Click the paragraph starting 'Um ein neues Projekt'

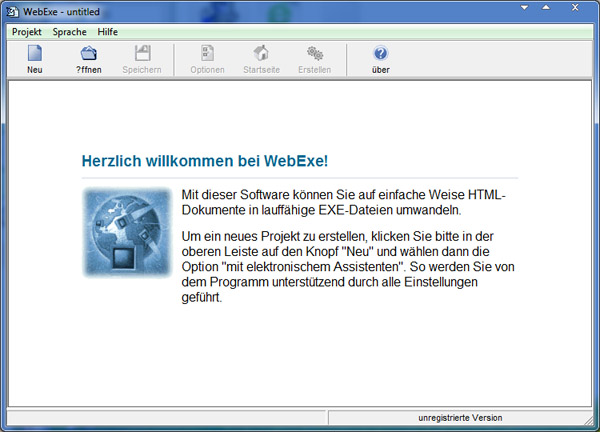point(348,267)
